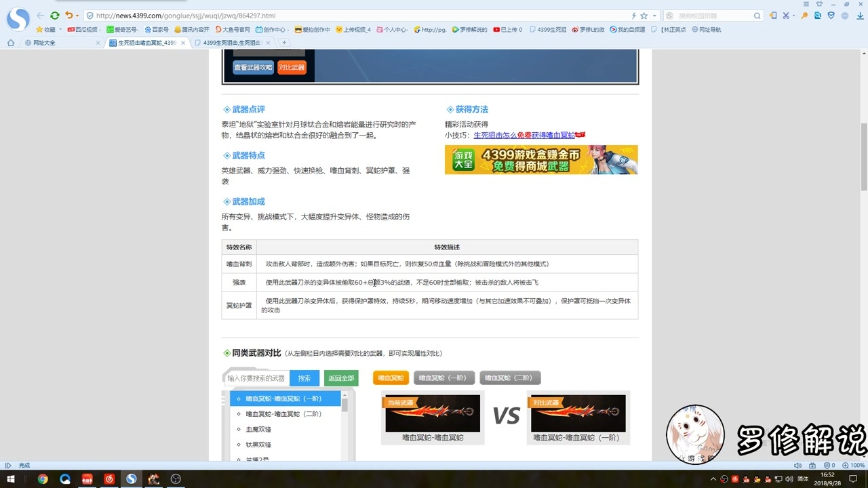The height and width of the screenshot is (488, 868).
Task: Click the Sogou browser taskbar icon
Action: click(x=132, y=479)
